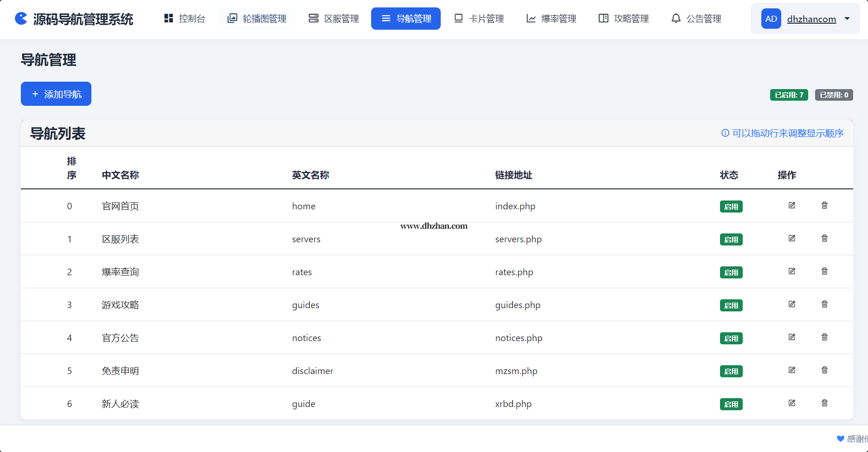Edit the 区服列表 navigation entry
The width and height of the screenshot is (868, 452).
(791, 238)
